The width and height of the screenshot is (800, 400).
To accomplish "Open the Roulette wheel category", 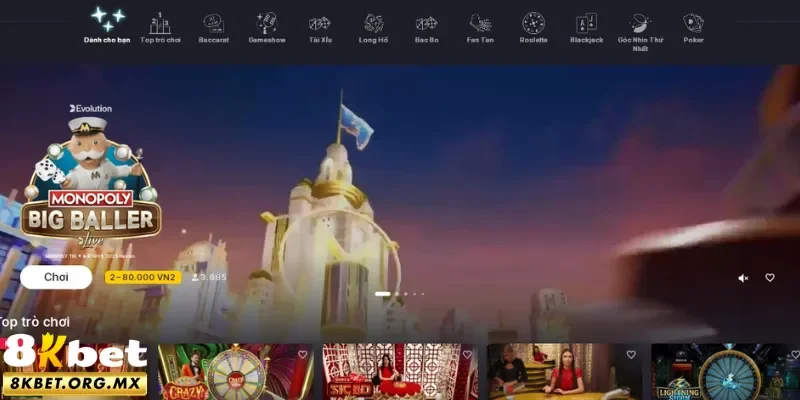I will click(x=533, y=27).
